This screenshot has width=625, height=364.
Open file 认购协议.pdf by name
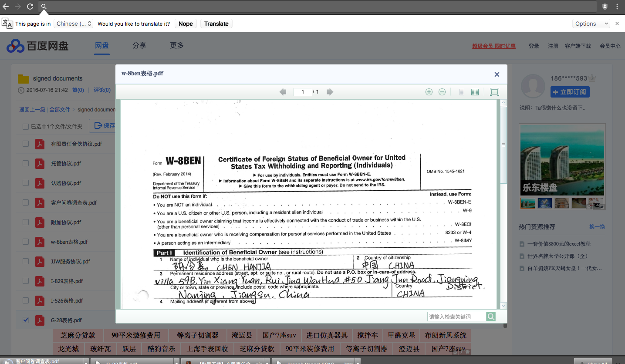(x=66, y=183)
